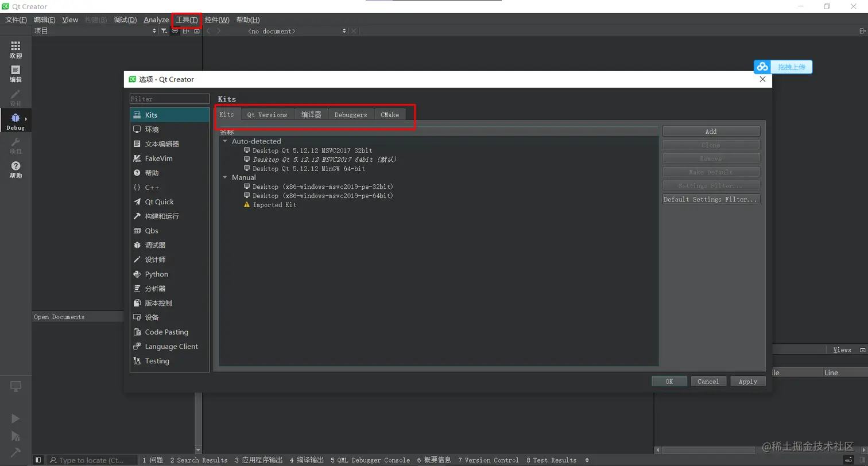
Task: Split the projects pane
Action: click(x=186, y=31)
